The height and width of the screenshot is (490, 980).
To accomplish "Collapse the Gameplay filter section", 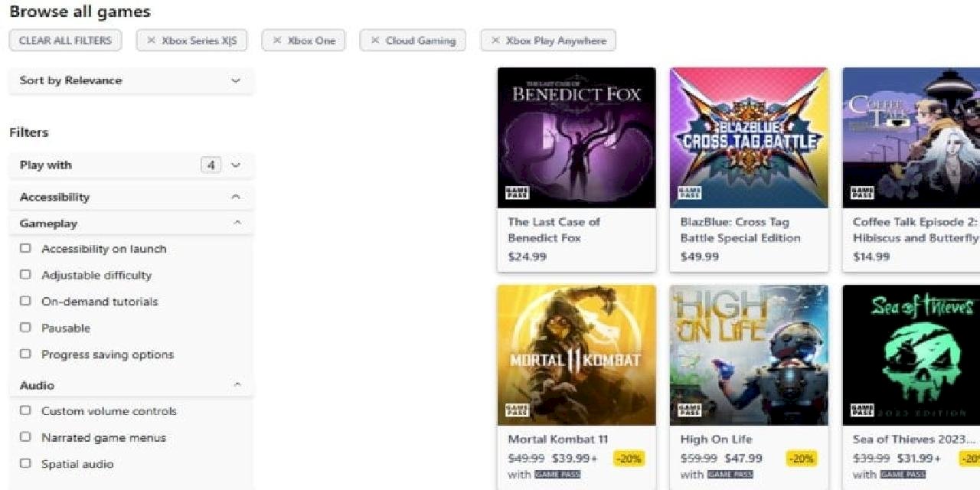I will pyautogui.click(x=237, y=223).
